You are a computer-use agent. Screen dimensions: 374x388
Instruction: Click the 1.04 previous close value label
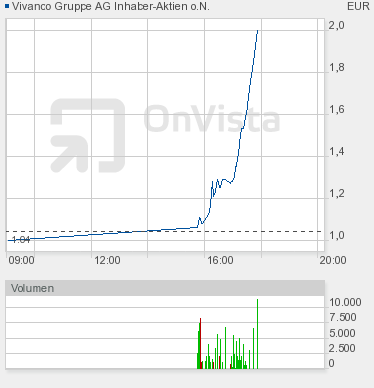21,240
